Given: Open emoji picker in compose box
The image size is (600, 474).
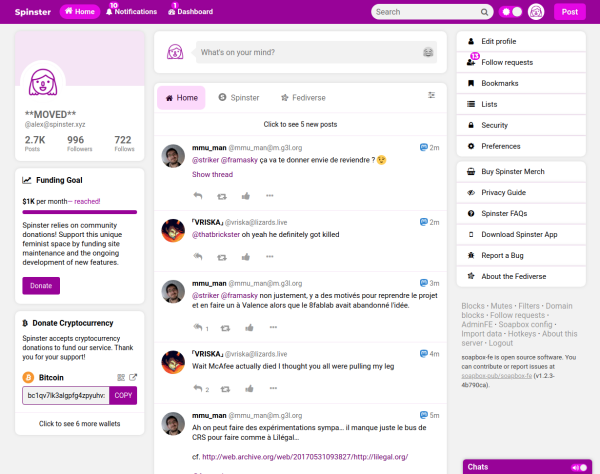Looking at the screenshot, I should pos(428,52).
